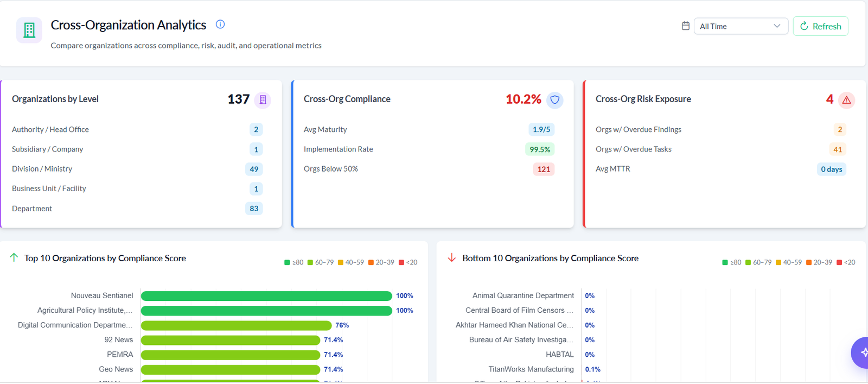Select the TitanWorks Manufacturing label
This screenshot has height=384, width=868.
point(531,369)
